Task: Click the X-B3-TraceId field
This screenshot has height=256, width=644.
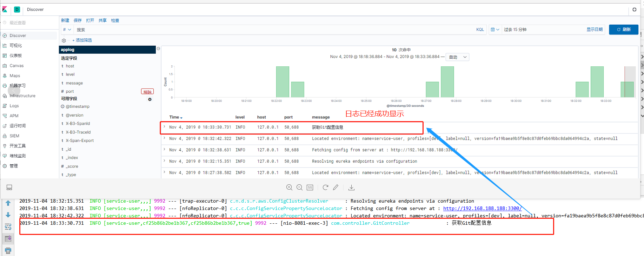Action: (78, 132)
